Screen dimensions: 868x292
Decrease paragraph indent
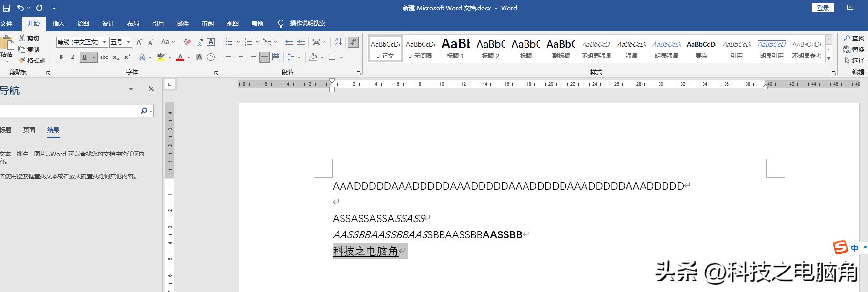[289, 42]
